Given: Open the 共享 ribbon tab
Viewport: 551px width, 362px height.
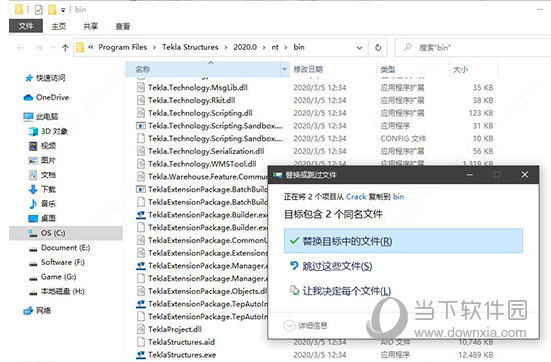Looking at the screenshot, I should (91, 26).
